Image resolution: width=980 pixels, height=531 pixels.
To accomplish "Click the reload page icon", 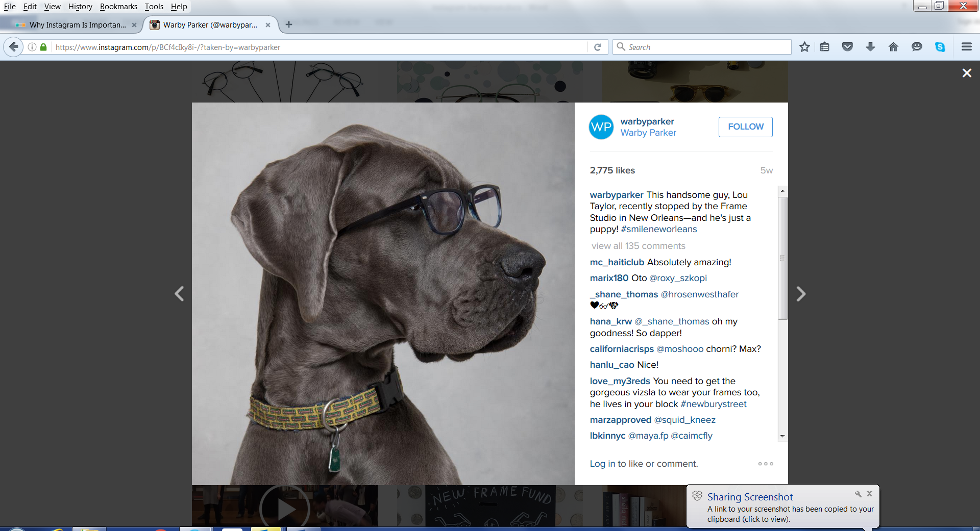I will (x=598, y=47).
